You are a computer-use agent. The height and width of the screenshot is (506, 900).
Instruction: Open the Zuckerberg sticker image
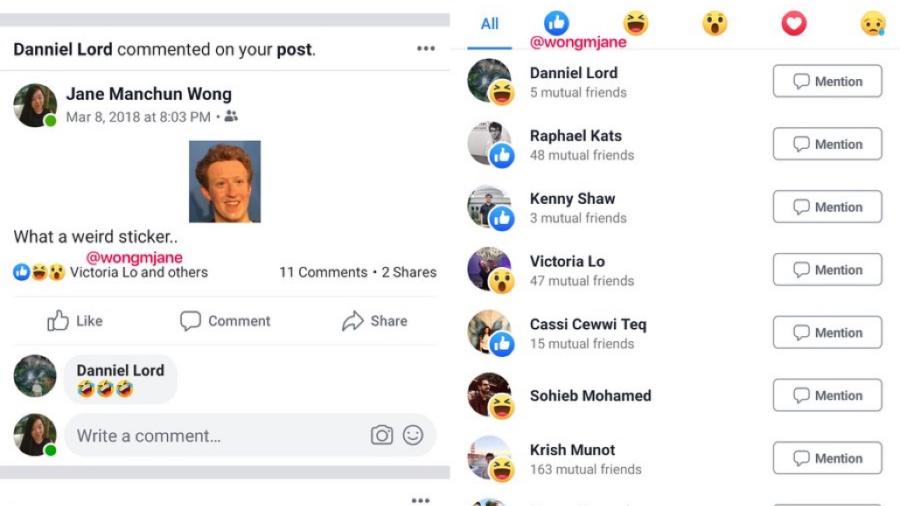coord(225,181)
